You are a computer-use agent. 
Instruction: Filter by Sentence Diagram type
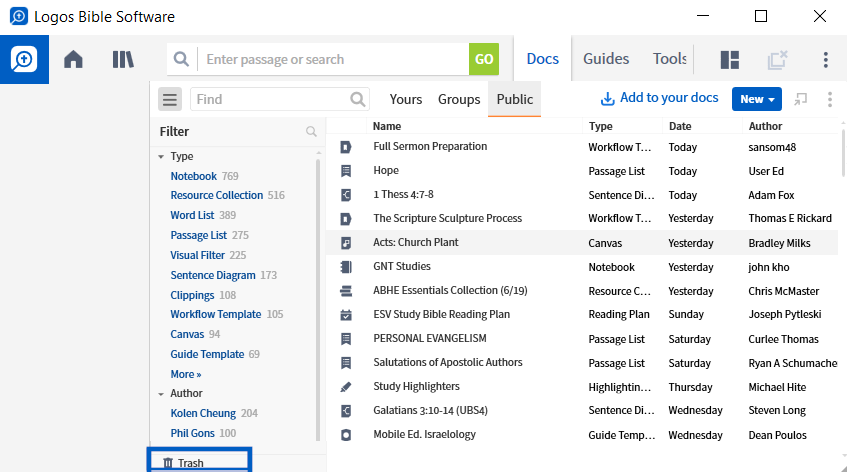213,275
